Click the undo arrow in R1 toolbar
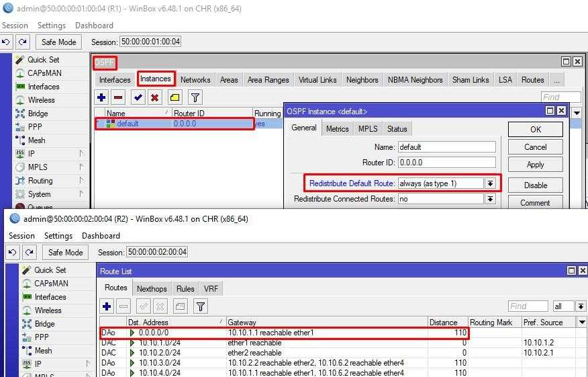The width and height of the screenshot is (588, 377). (x=7, y=42)
